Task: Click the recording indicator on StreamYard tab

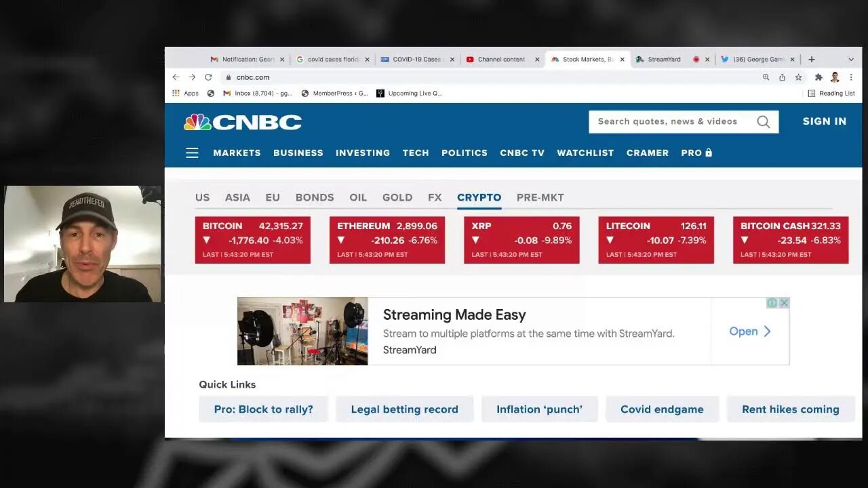Action: pos(696,60)
